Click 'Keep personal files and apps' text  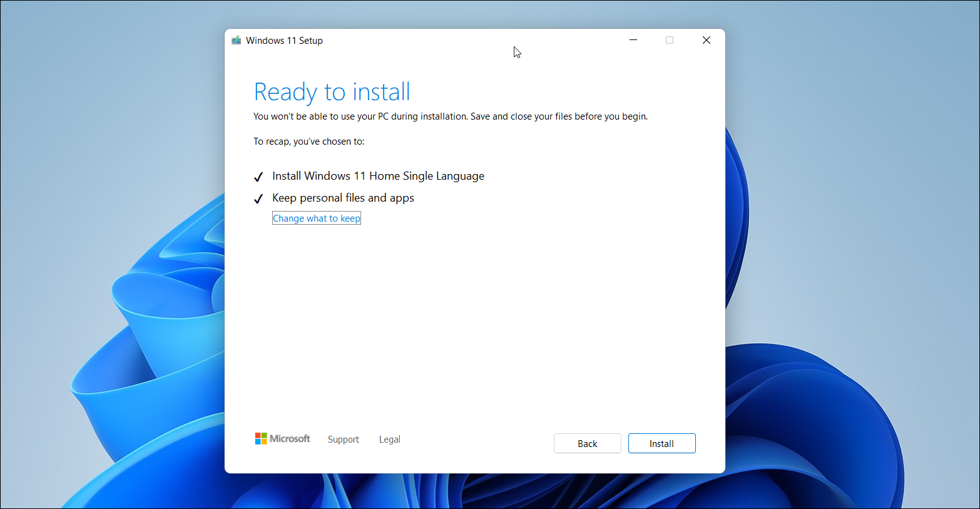point(343,198)
